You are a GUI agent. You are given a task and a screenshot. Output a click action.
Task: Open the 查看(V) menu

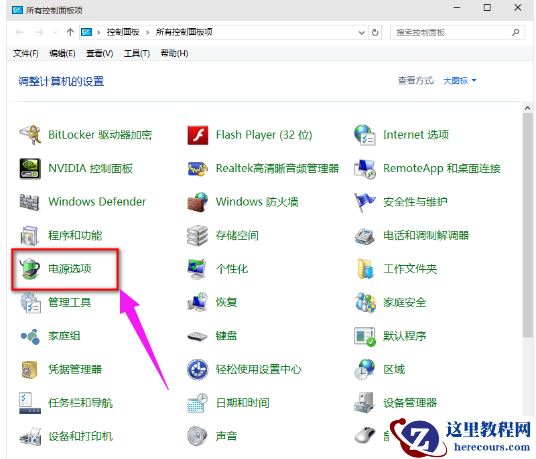[99, 53]
